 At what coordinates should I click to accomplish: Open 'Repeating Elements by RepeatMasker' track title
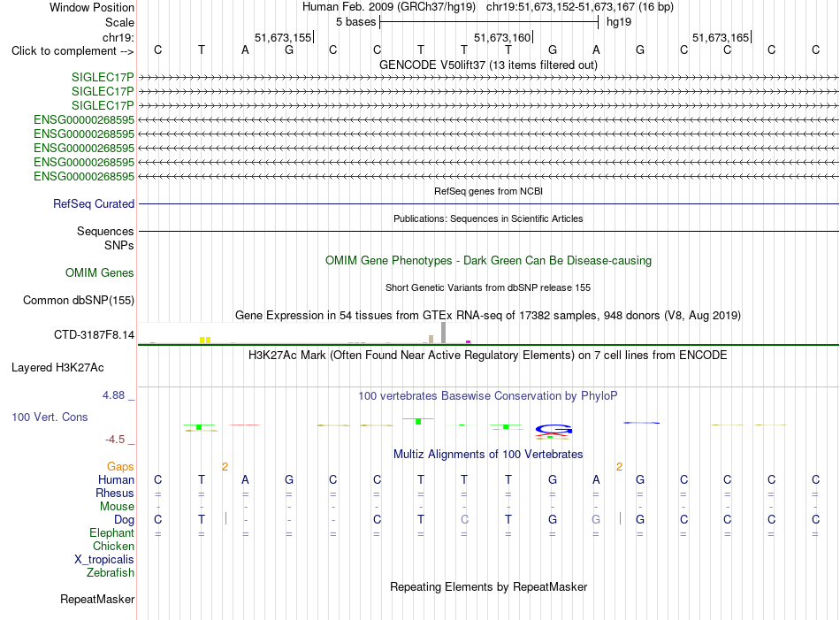pos(488,586)
